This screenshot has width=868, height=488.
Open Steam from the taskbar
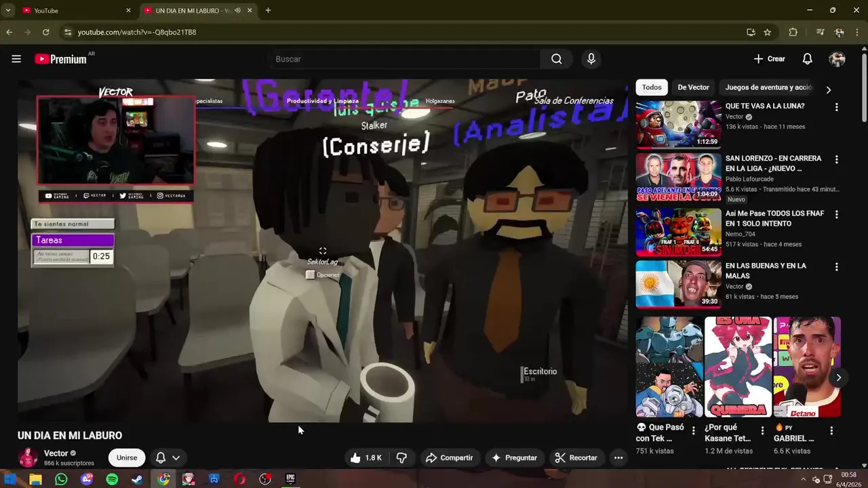[x=137, y=479]
